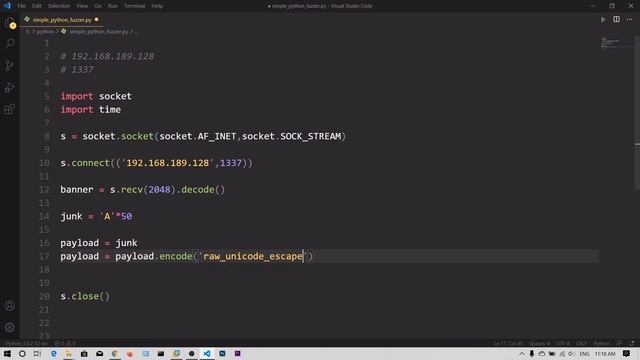This screenshot has height=360, width=640.
Task: Open the Windows Start menu
Action: (7, 353)
